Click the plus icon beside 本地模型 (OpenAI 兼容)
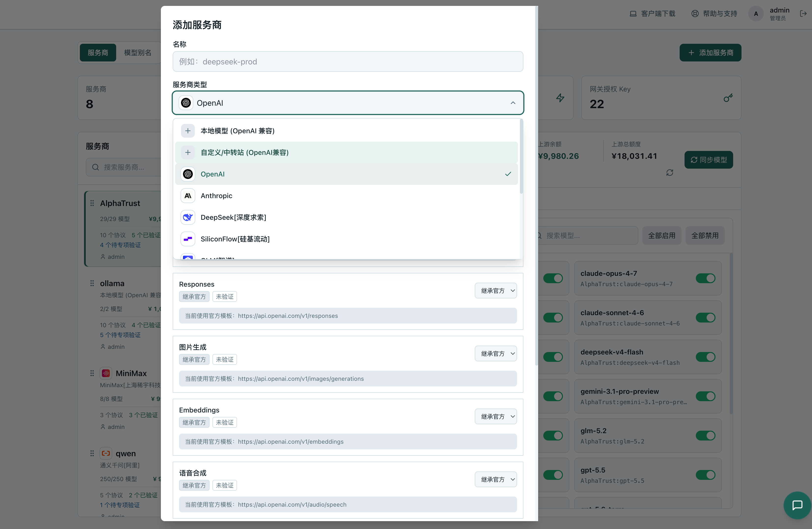812x529 pixels. pyautogui.click(x=188, y=131)
